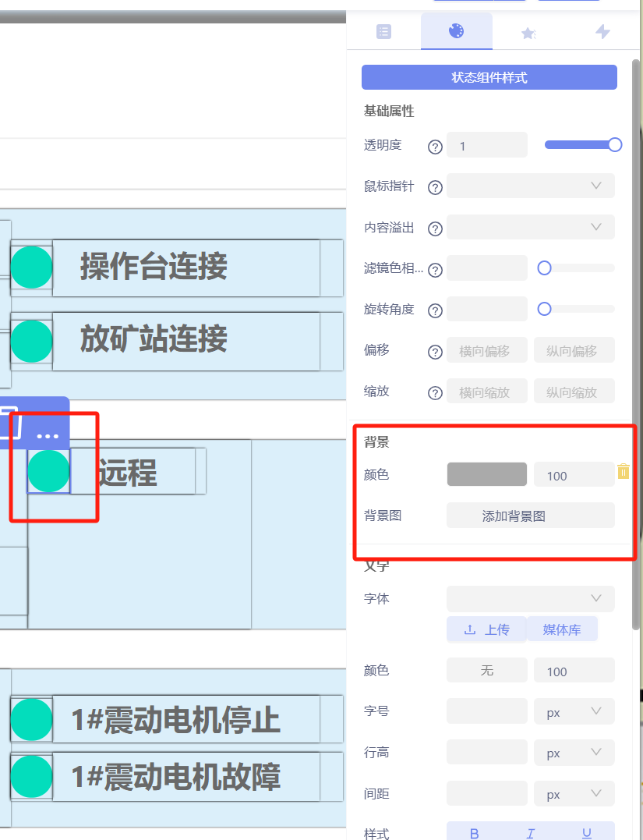
Task: Click the 透明度 slider handle
Action: [x=615, y=144]
